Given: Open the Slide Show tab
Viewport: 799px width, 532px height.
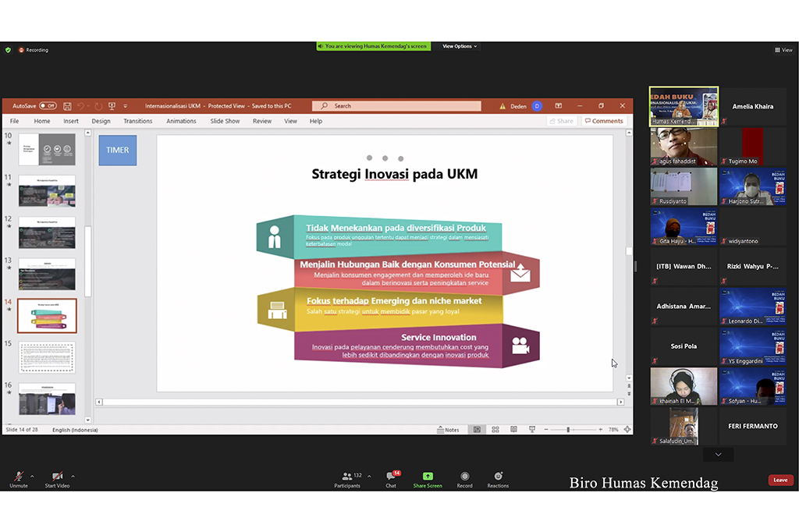Looking at the screenshot, I should click(x=225, y=121).
